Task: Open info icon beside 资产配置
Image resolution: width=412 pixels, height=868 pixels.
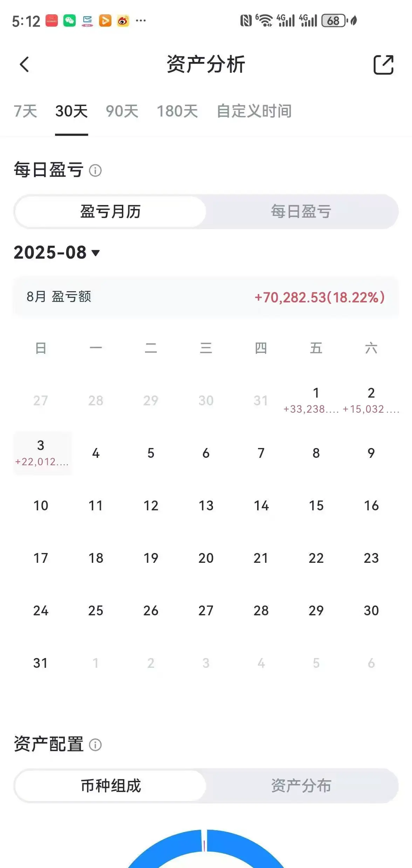Action: tap(95, 744)
